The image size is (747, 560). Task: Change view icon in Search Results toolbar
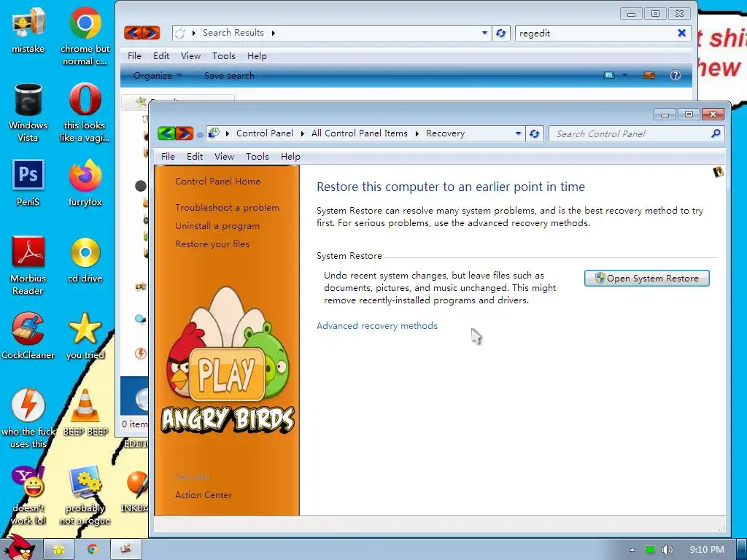pos(609,75)
